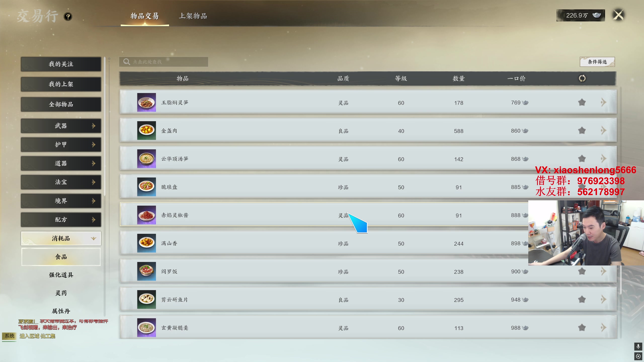Open 我的关注 list
This screenshot has width=644, height=362.
point(61,64)
